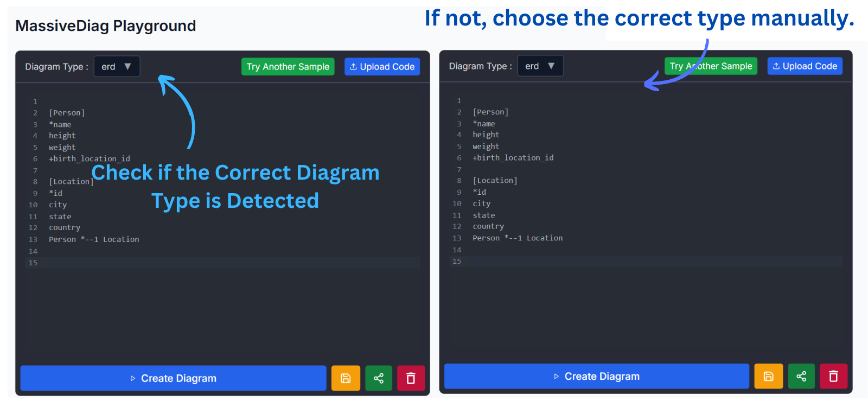Image resolution: width=868 pixels, height=407 pixels.
Task: Click the green share icon in right panel
Action: [x=801, y=376]
